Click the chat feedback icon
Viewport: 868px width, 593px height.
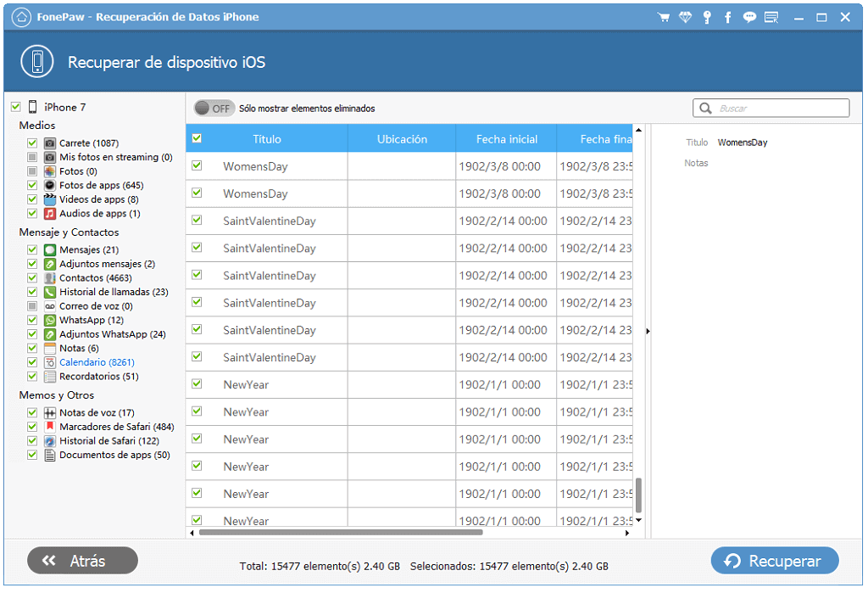coord(749,17)
